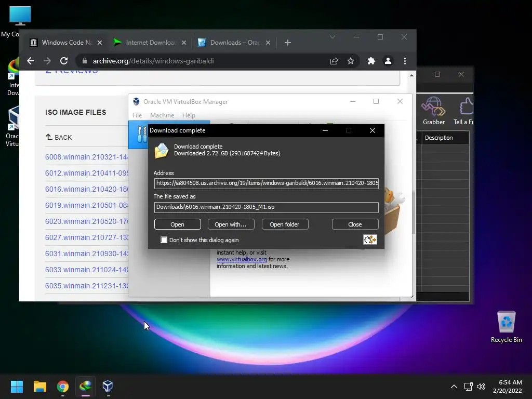Open the 6012.winmain.210411 ISO link
Screen dimensions: 532x399
coord(87,173)
